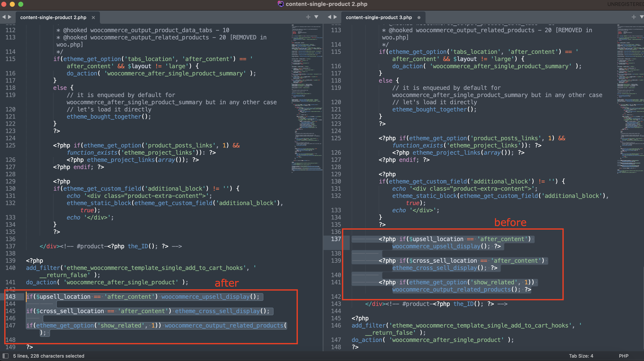Click 'else {' on left pane line 118

click(63, 88)
